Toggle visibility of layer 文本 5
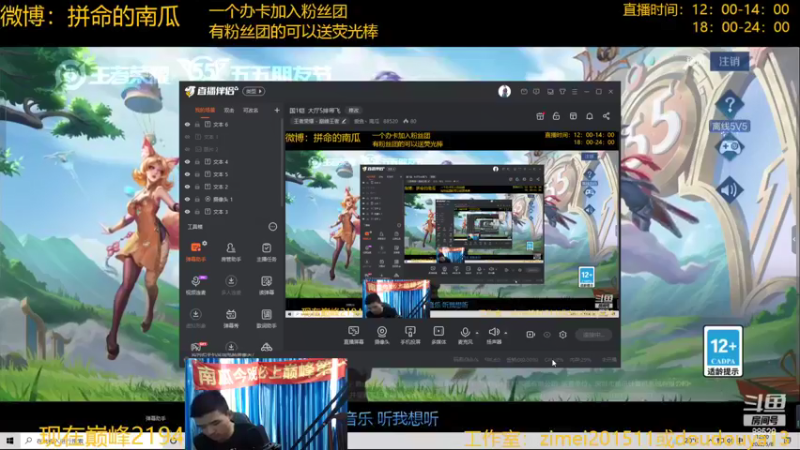 [x=187, y=174]
